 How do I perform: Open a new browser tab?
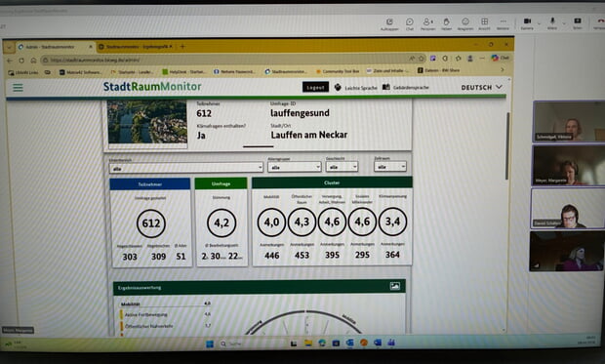(x=182, y=46)
